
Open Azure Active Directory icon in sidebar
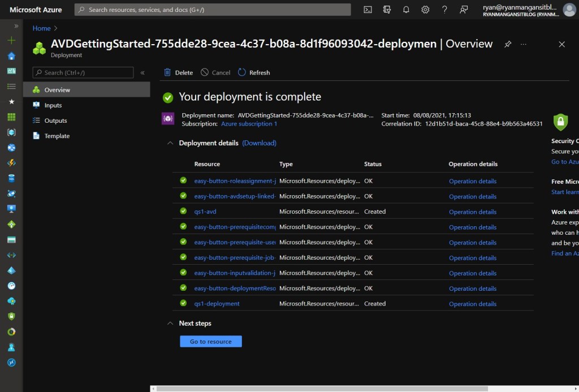[x=11, y=270]
